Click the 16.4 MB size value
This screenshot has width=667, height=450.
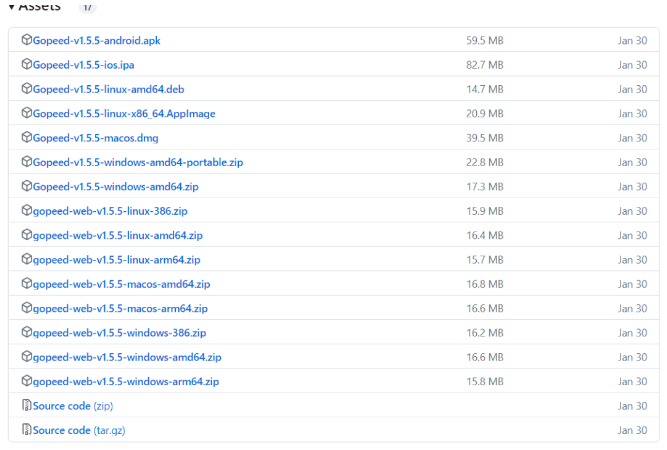coord(485,235)
